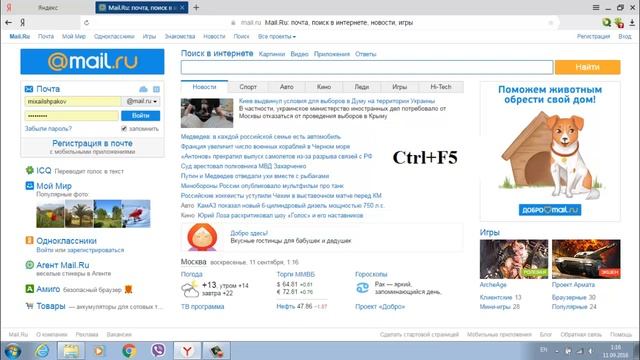The width and height of the screenshot is (640, 360).
Task: Click Регистрация link in top bar
Action: pyautogui.click(x=593, y=36)
